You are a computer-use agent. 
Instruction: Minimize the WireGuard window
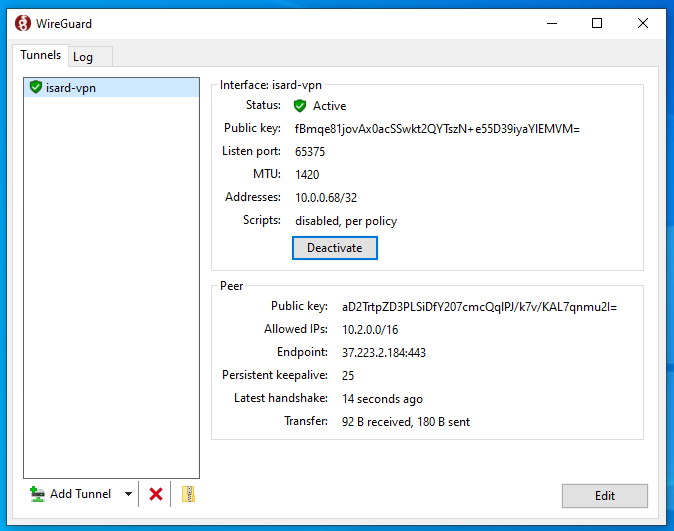click(x=550, y=23)
